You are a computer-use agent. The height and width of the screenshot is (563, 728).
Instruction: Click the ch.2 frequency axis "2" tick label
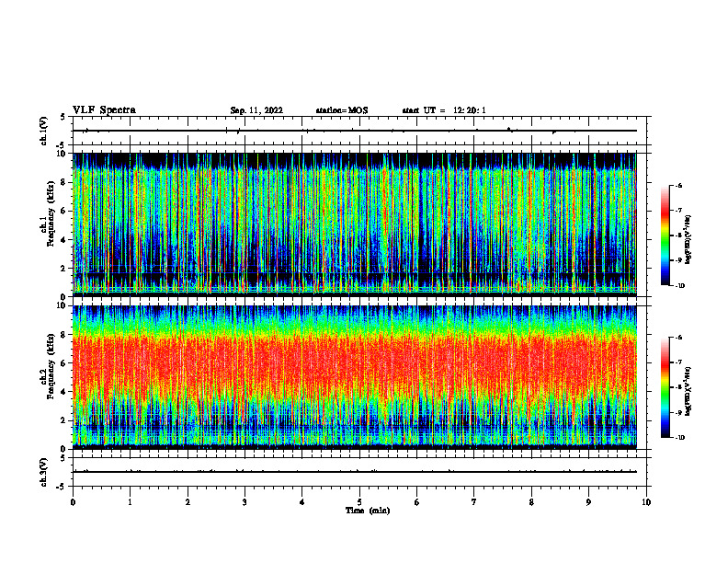[x=65, y=420]
